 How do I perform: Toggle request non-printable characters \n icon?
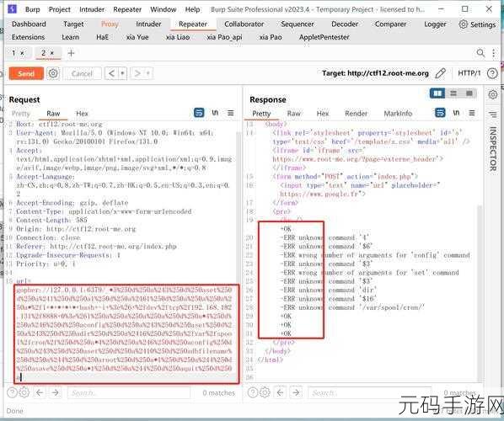point(215,113)
